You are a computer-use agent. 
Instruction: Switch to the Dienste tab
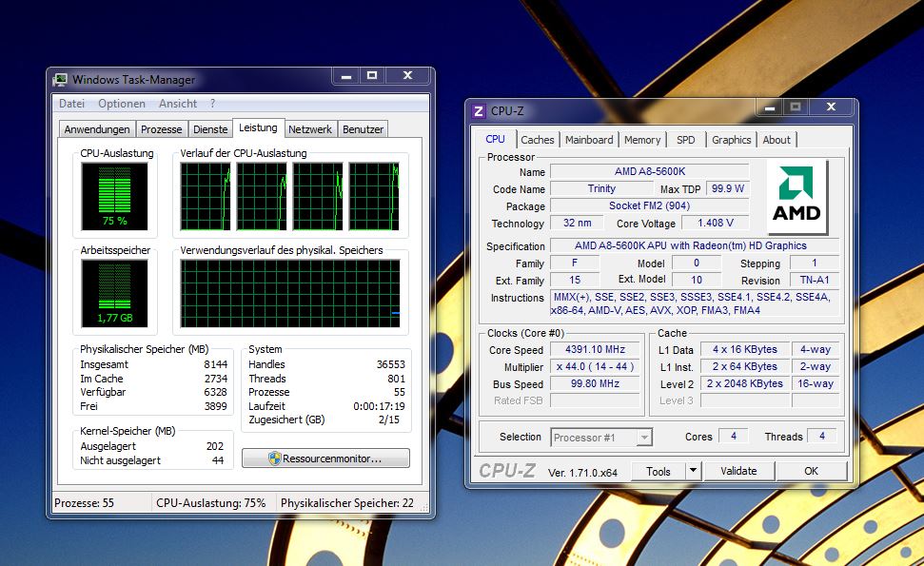(x=210, y=129)
